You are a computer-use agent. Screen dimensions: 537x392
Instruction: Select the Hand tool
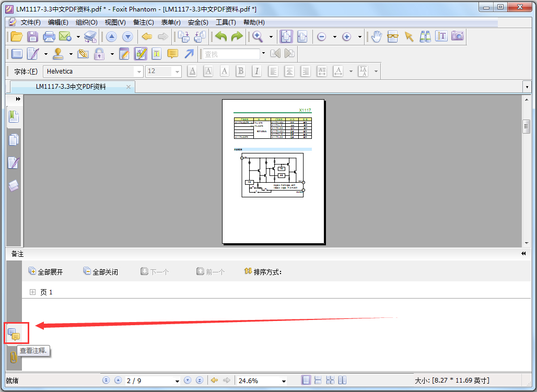377,37
